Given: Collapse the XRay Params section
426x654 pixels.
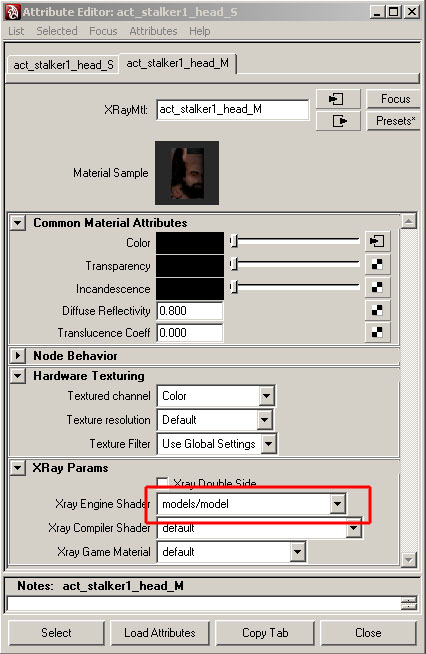Looking at the screenshot, I should pos(18,468).
